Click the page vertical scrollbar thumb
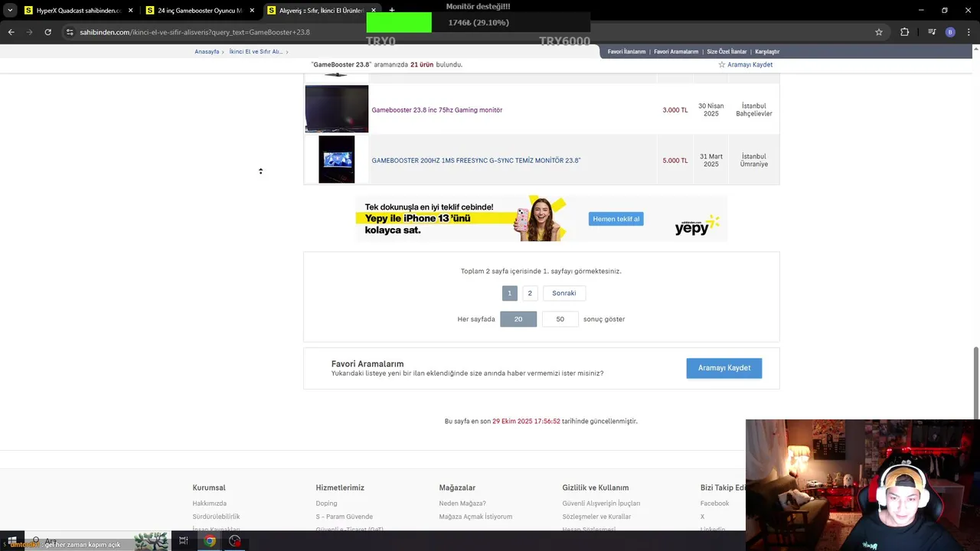Image resolution: width=980 pixels, height=551 pixels. coord(976,384)
